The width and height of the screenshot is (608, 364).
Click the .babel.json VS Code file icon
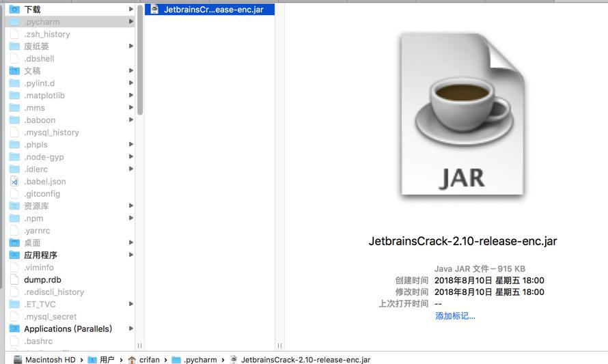click(x=14, y=182)
